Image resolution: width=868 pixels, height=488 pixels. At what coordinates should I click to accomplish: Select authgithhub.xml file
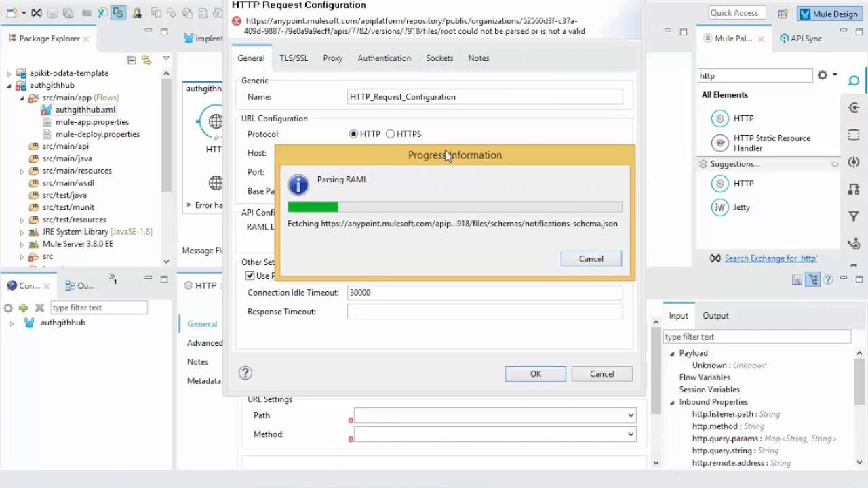click(85, 110)
